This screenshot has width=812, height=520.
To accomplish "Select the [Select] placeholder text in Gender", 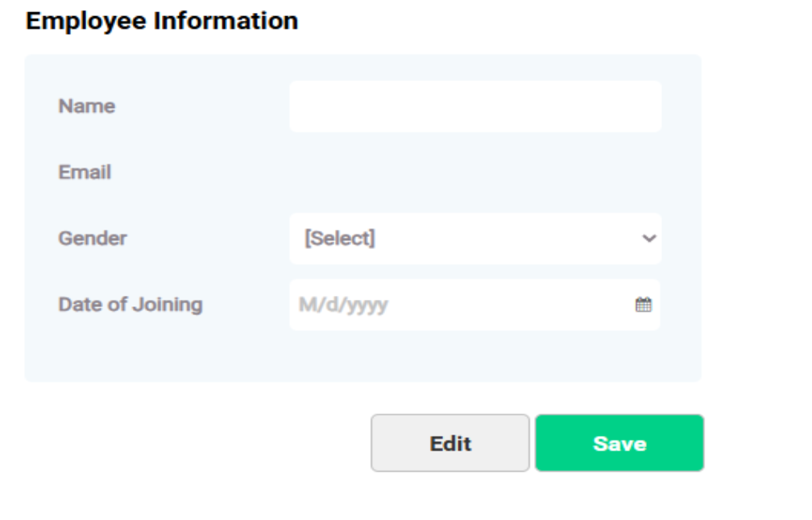I will pyautogui.click(x=340, y=239).
